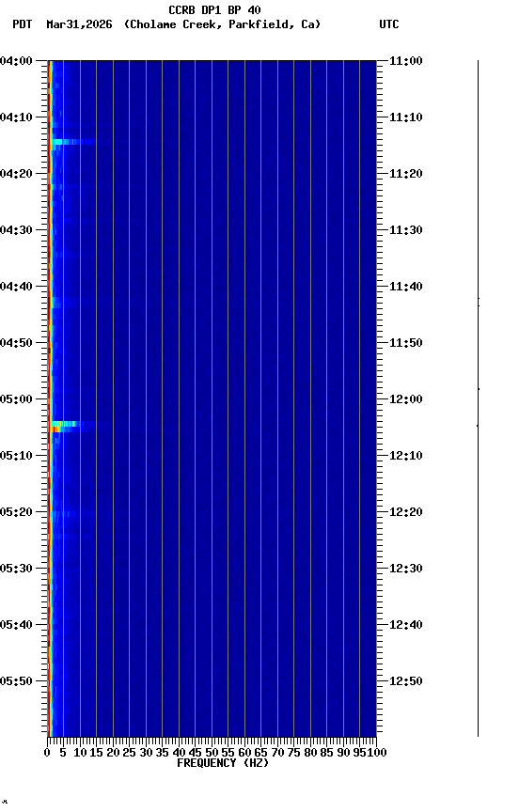Click the UTC time label 12:50
The width and height of the screenshot is (519, 812).
coord(405,682)
